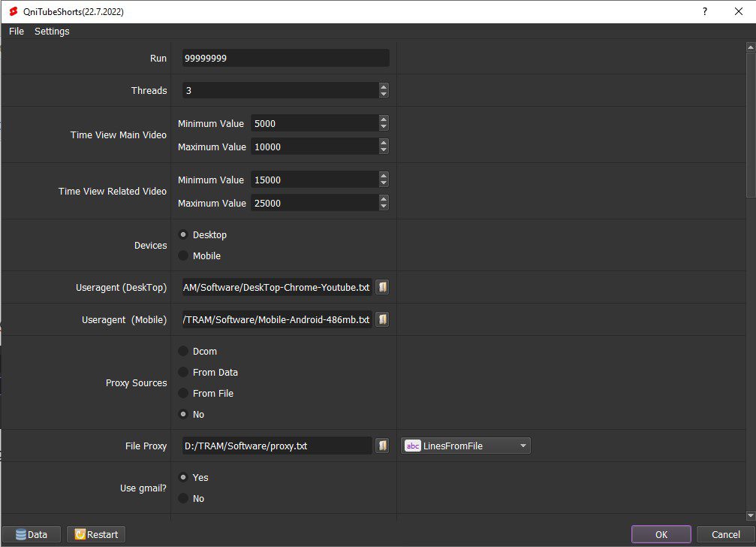Click the 'Devices' label
The image size is (756, 547).
click(x=150, y=246)
